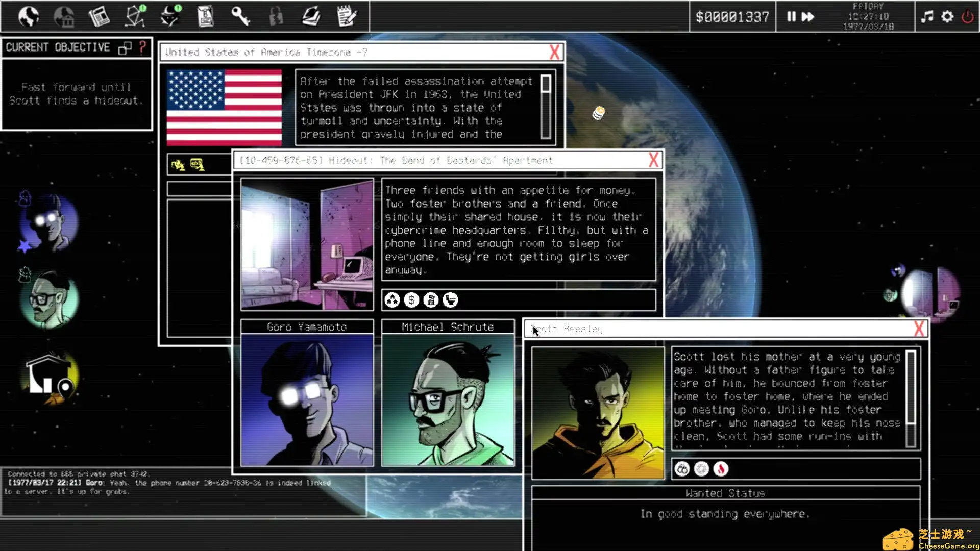The image size is (980, 551).
Task: Open the hacker spy hat icon
Action: coord(170,17)
